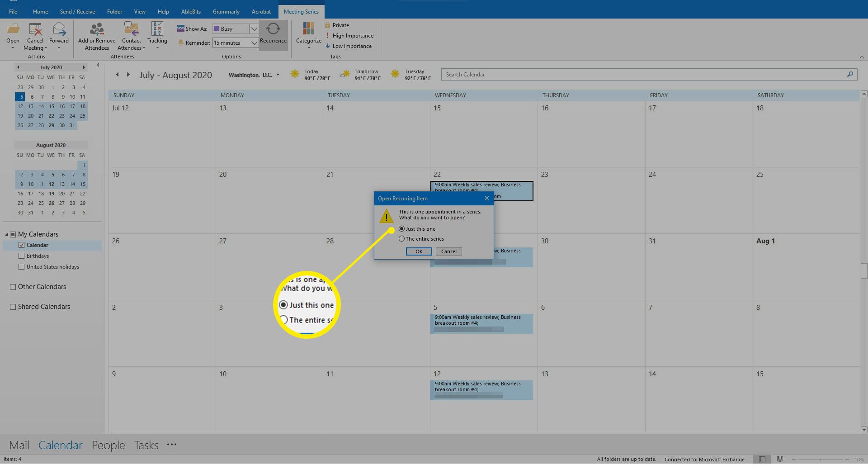Set High Importance tag

349,36
